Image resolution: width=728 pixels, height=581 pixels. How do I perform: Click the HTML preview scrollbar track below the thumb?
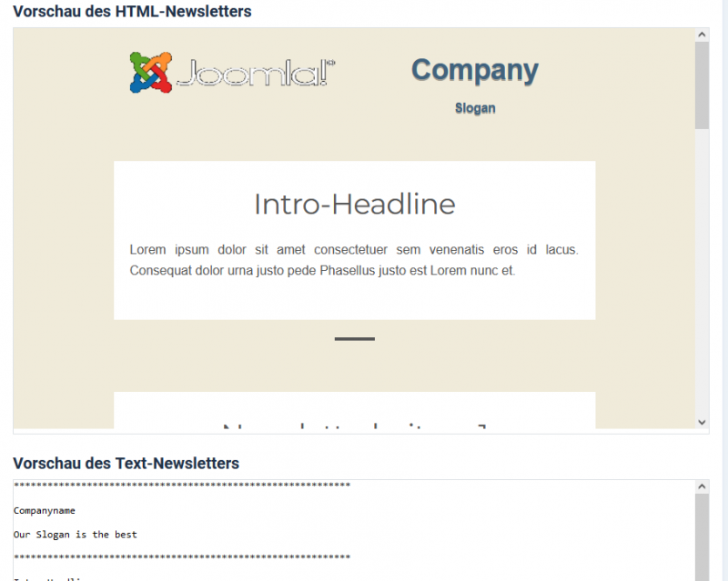click(702, 273)
